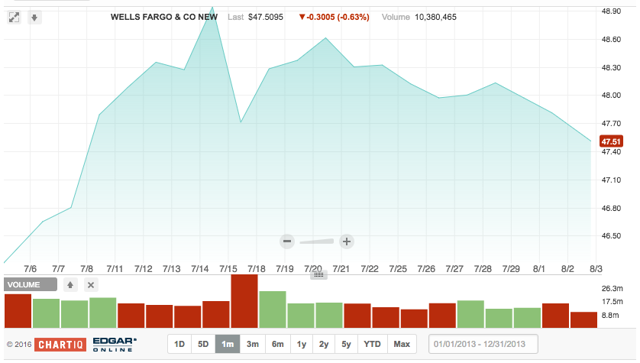Click the VOLUME panel label

pos(30,285)
